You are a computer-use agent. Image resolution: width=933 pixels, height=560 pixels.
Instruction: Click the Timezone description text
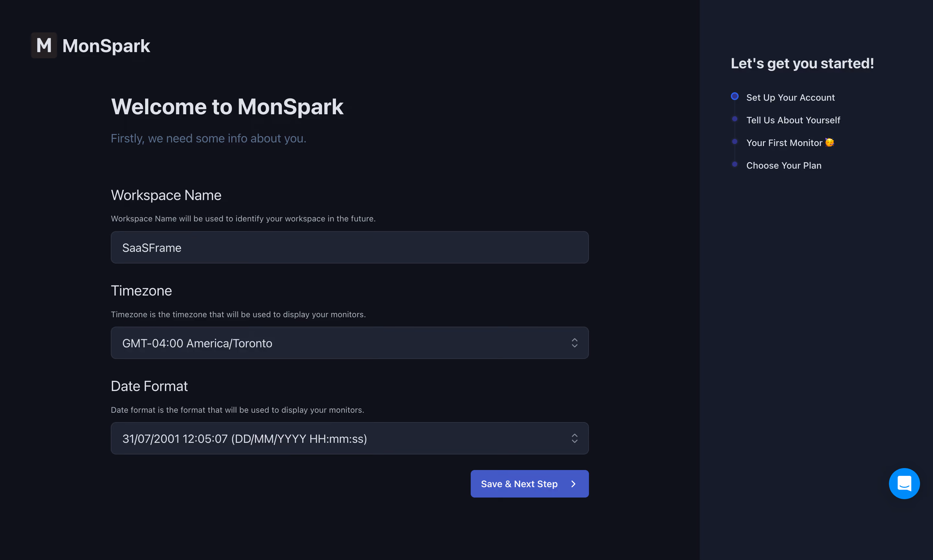click(238, 314)
